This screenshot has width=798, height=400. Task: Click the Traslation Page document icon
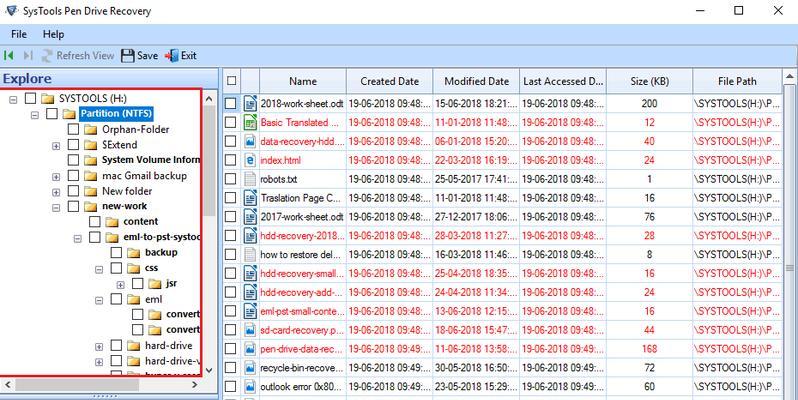[250, 197]
